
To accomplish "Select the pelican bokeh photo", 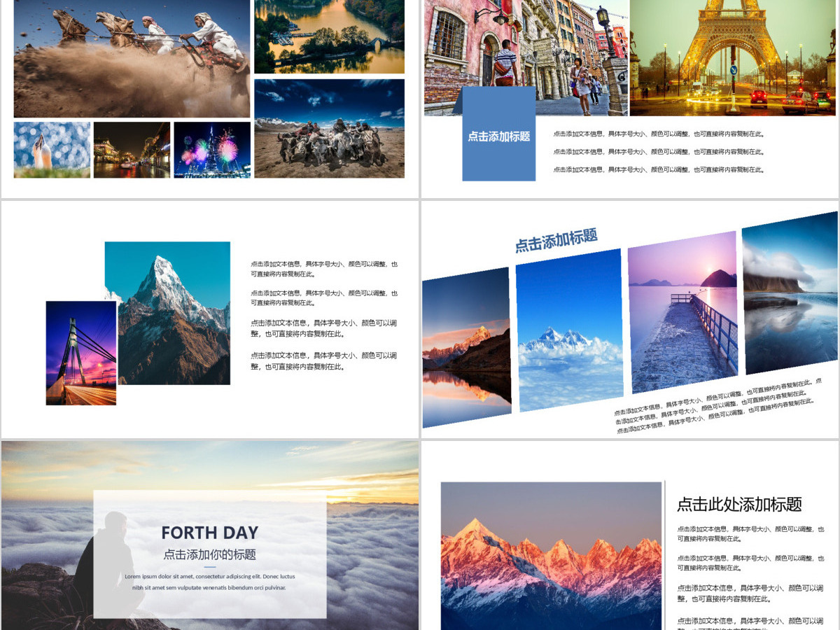I will (52, 150).
